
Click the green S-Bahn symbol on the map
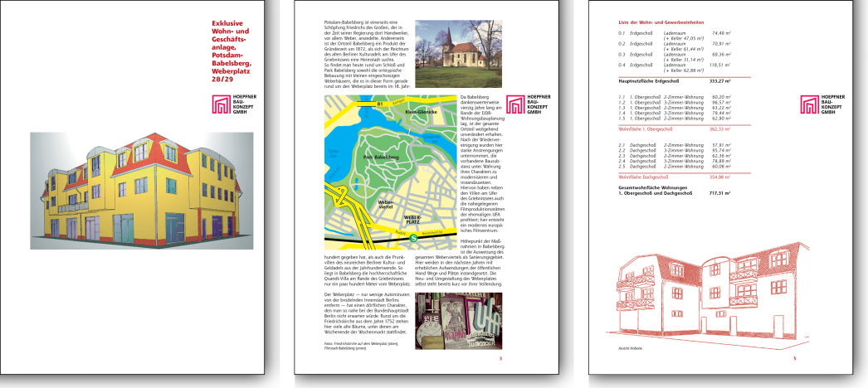coord(388,240)
